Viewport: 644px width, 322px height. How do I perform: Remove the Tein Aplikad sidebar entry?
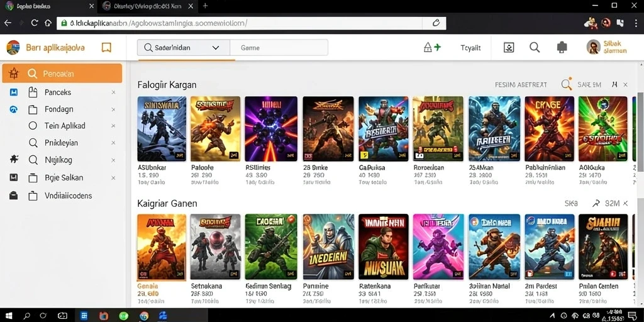point(113,126)
